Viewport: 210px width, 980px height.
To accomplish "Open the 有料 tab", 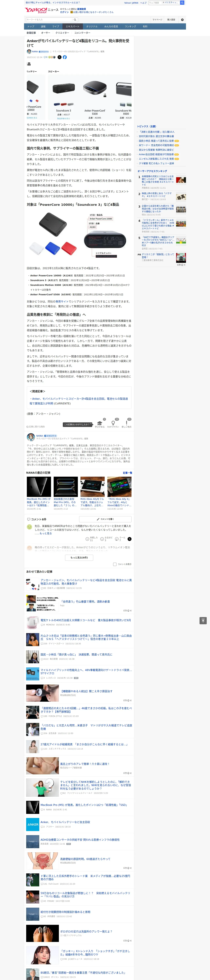I will point(145,27).
